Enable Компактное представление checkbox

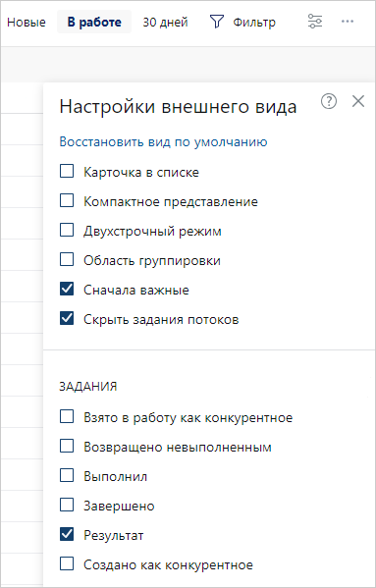click(x=67, y=201)
